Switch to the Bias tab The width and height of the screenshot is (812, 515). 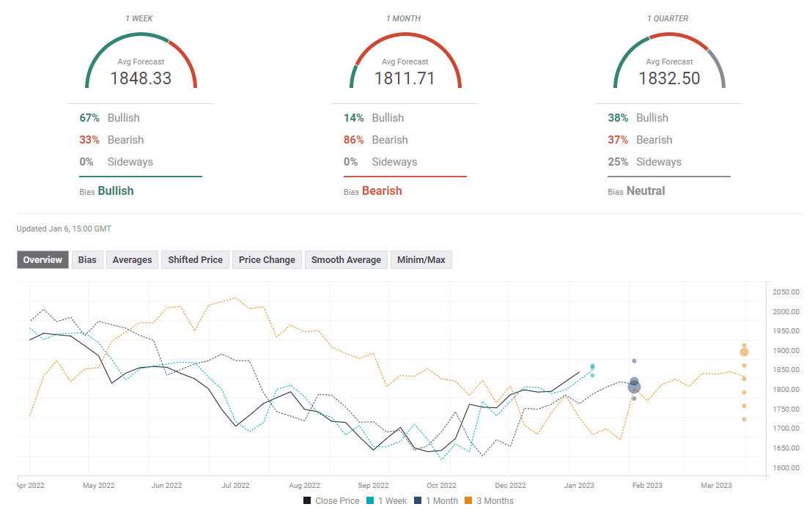[x=87, y=260]
